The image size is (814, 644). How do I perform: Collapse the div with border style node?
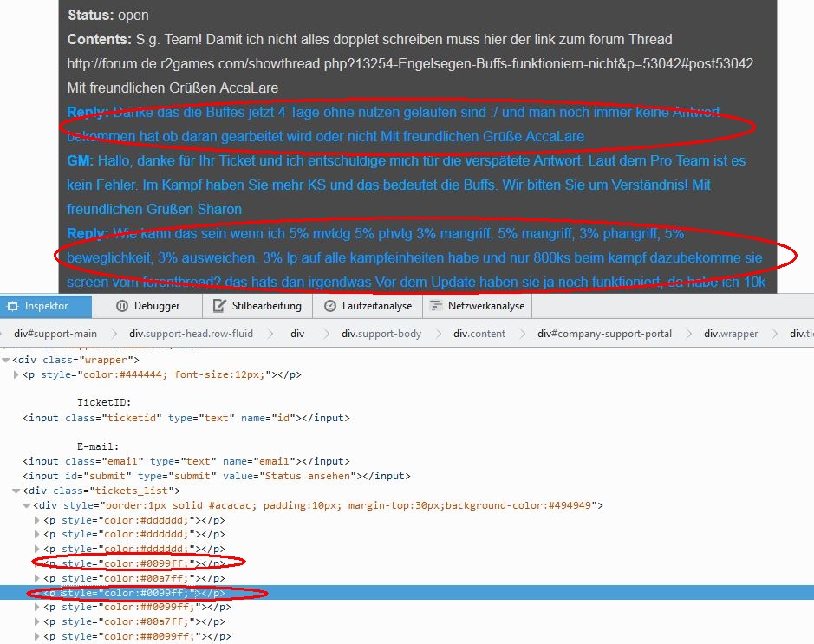[x=27, y=505]
